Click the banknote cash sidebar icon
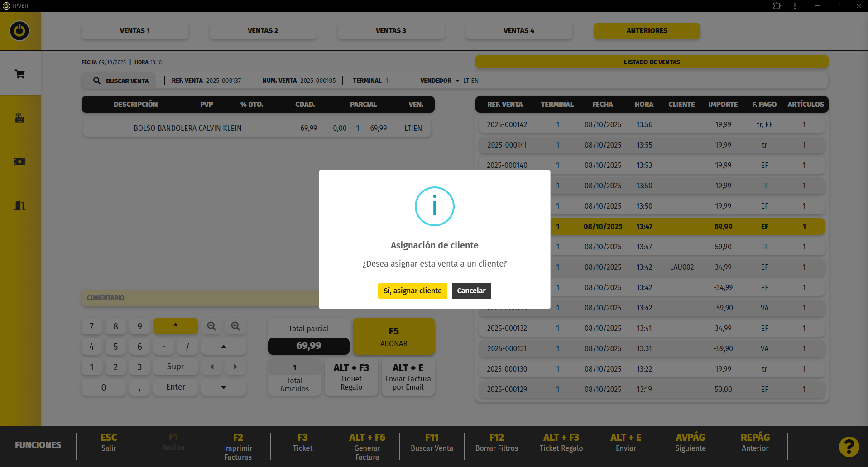The height and width of the screenshot is (467, 868). click(20, 162)
